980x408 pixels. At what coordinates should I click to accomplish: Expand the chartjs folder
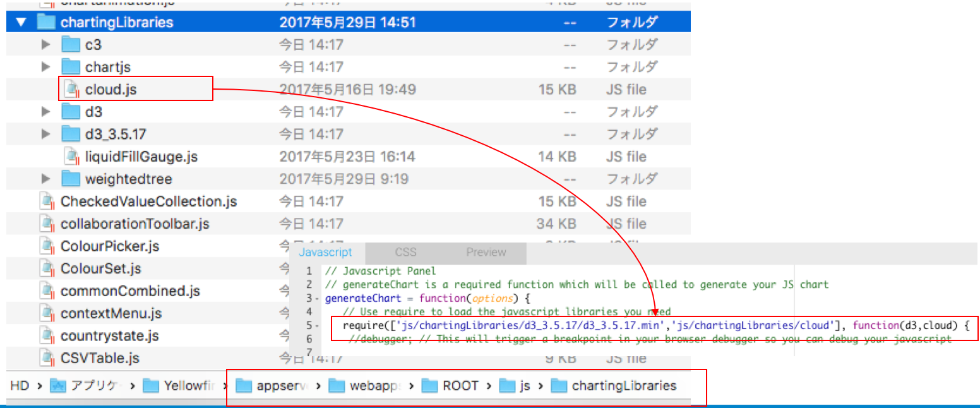pyautogui.click(x=45, y=67)
